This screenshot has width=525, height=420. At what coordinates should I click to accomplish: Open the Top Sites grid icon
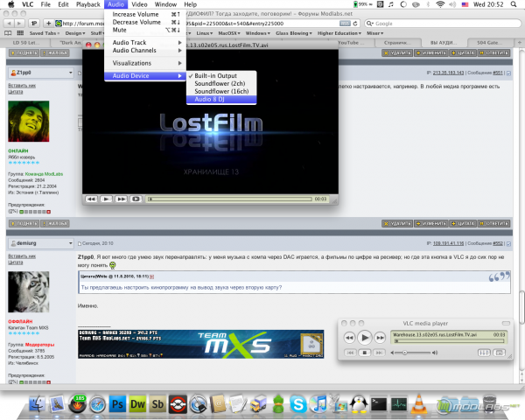coord(20,33)
